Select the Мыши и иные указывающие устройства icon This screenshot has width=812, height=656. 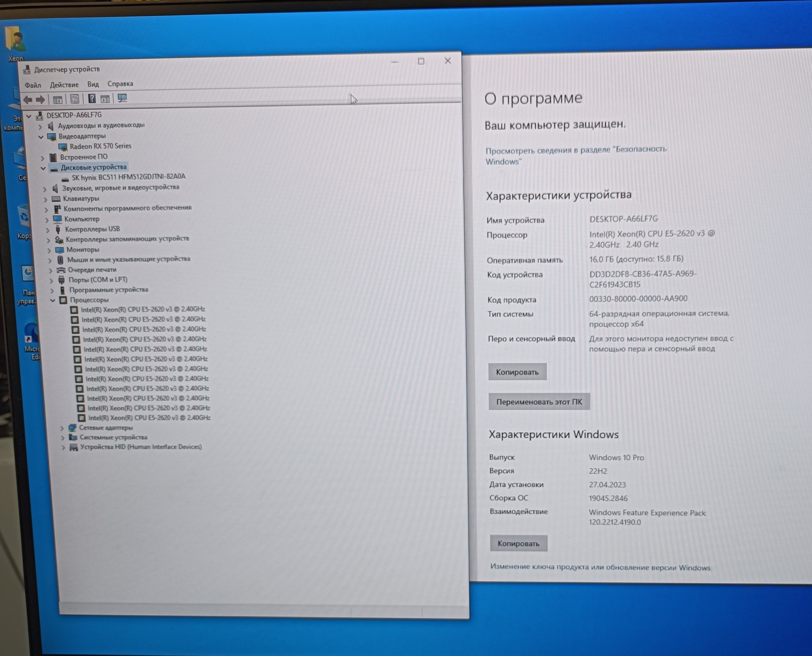60,260
